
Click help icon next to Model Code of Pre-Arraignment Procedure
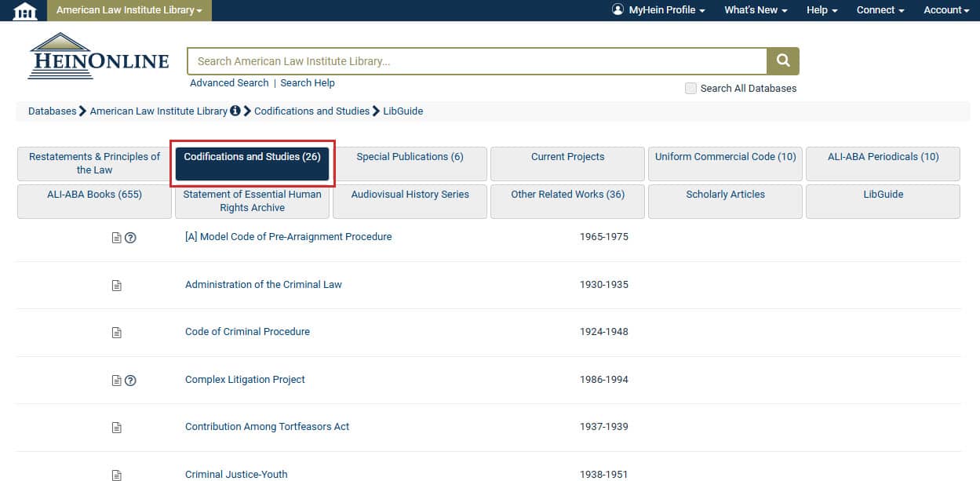click(129, 237)
